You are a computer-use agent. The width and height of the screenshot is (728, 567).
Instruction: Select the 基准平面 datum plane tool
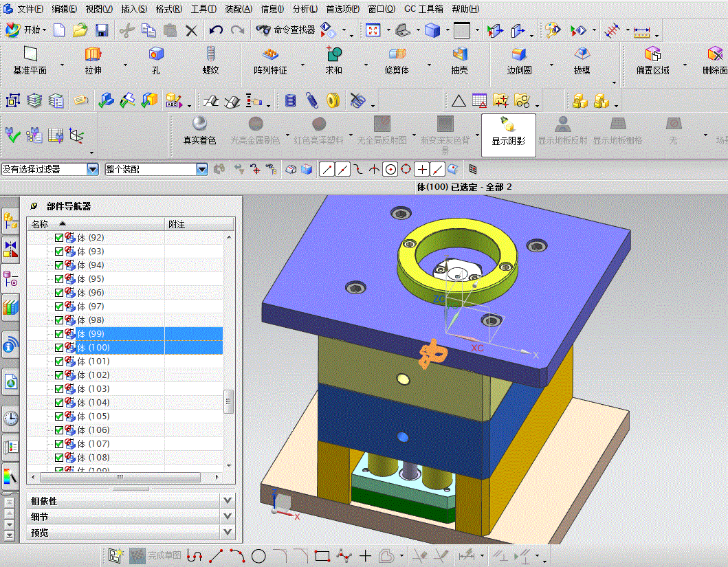click(30, 60)
